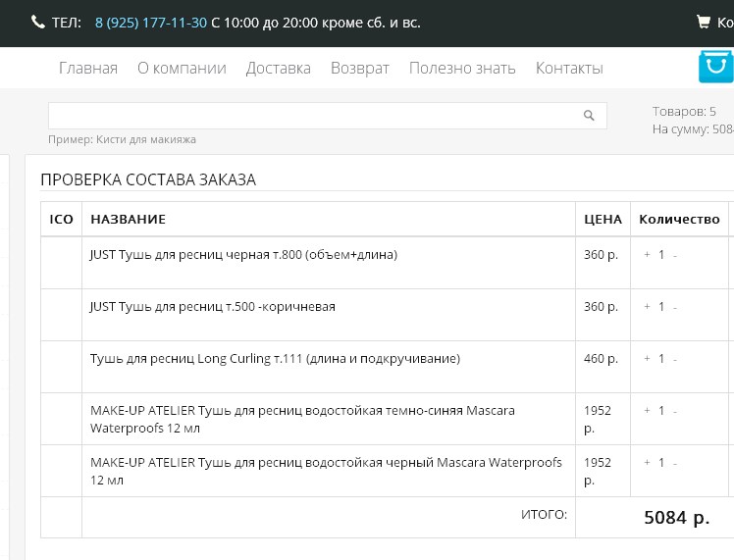Increase quantity of JUST Тушь черная т.800
The height and width of the screenshot is (560, 734).
(647, 255)
